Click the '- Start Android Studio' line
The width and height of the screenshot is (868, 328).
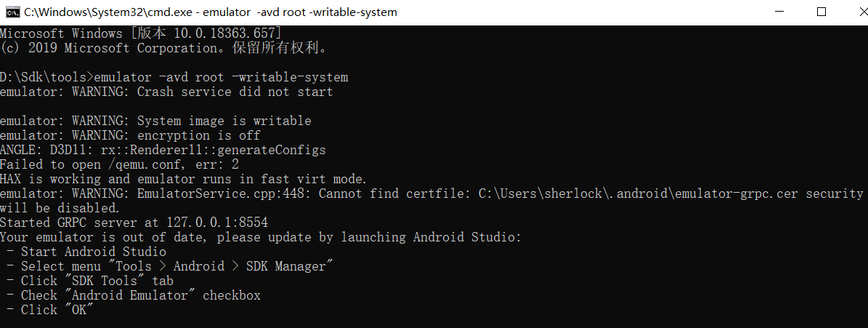pos(87,252)
